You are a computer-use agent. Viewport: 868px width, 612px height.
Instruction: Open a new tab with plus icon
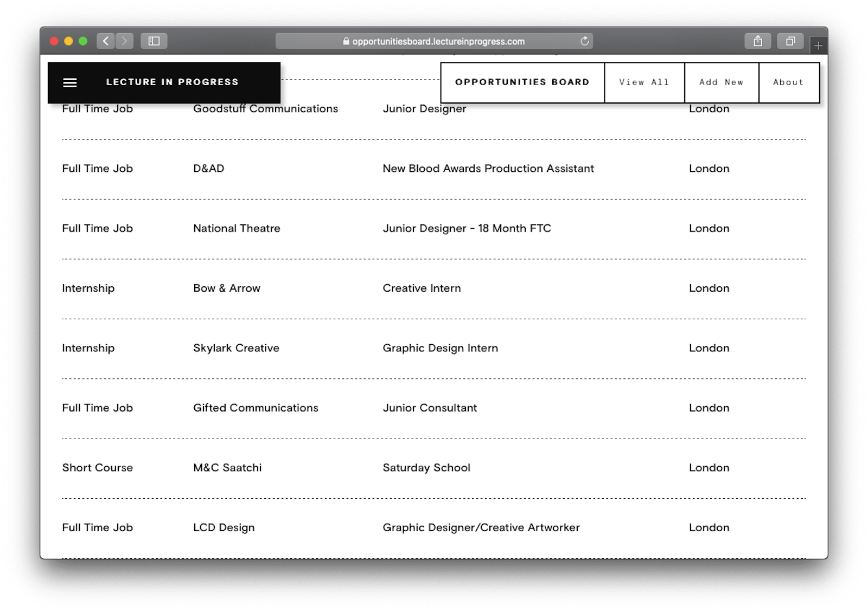click(818, 46)
